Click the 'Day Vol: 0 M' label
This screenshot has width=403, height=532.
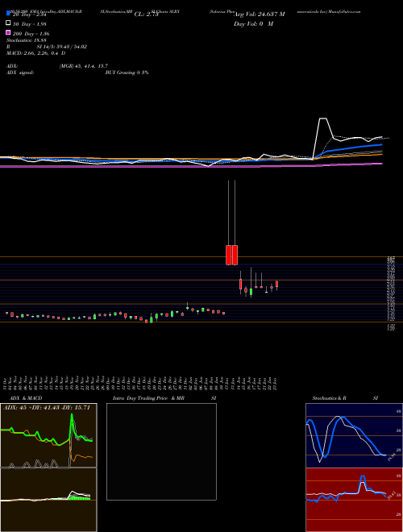[x=253, y=23]
